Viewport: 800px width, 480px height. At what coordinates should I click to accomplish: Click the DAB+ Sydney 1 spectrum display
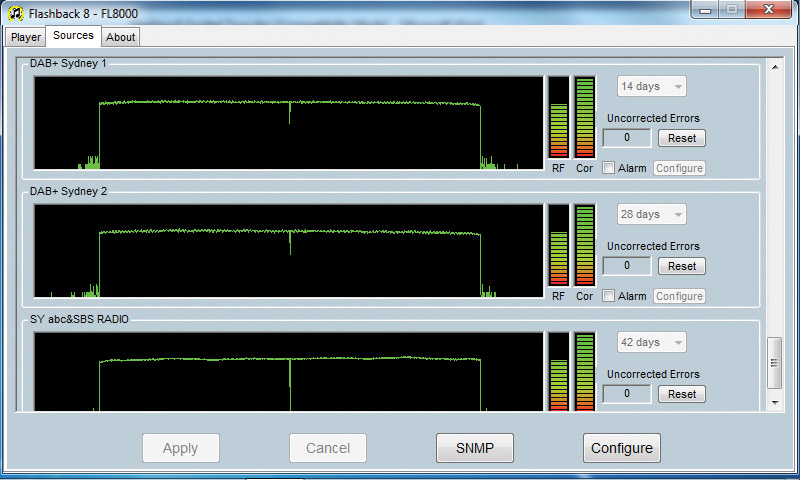pos(288,122)
